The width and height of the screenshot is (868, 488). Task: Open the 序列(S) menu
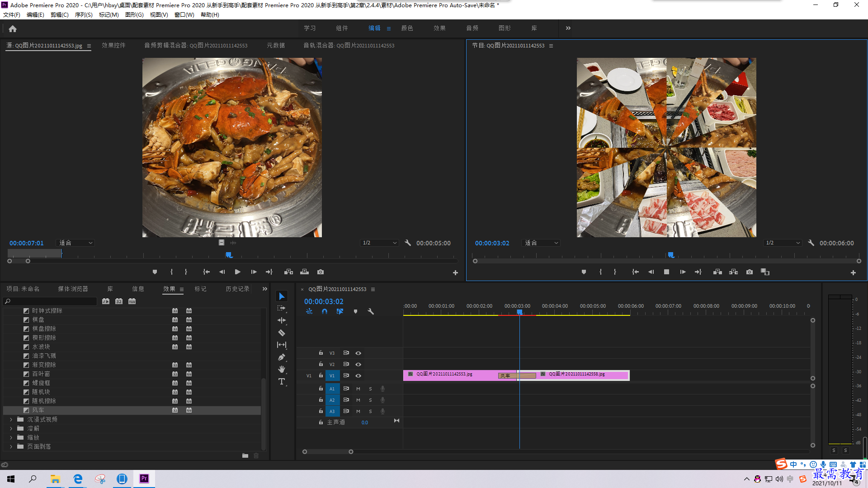click(x=84, y=15)
